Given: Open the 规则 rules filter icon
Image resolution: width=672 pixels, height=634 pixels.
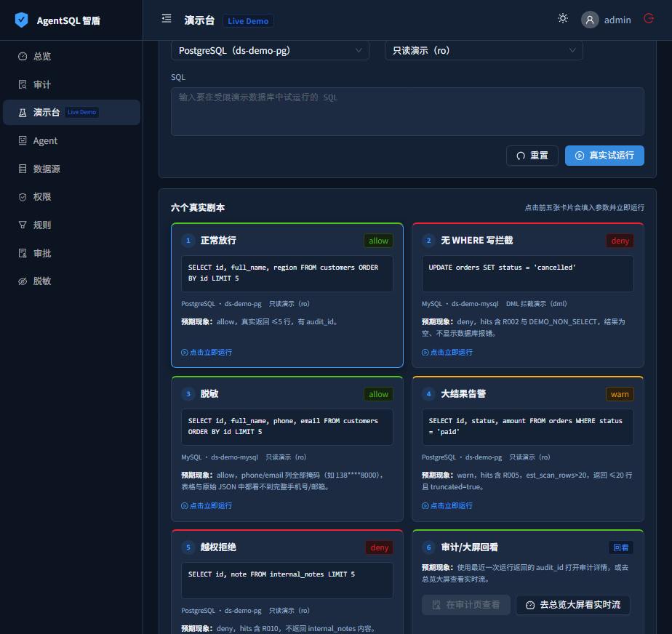Looking at the screenshot, I should tap(23, 225).
